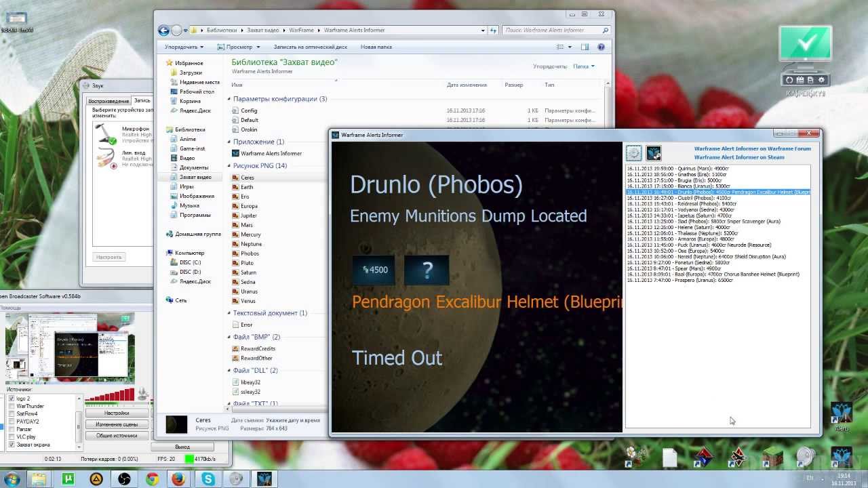Open DISC (C:) in Explorer sidebar
This screenshot has height=488, width=868.
185,262
